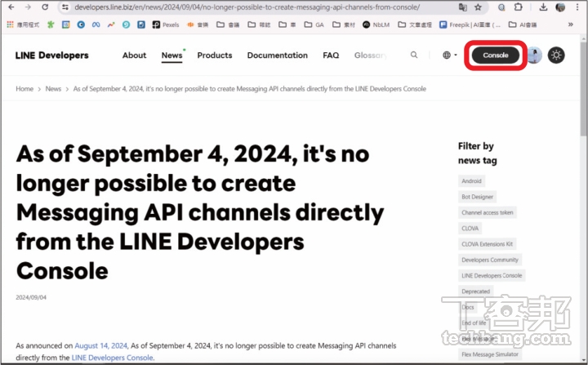Viewport: 588px width, 365px height.
Task: Select the Channel access token tag
Action: pos(488,212)
